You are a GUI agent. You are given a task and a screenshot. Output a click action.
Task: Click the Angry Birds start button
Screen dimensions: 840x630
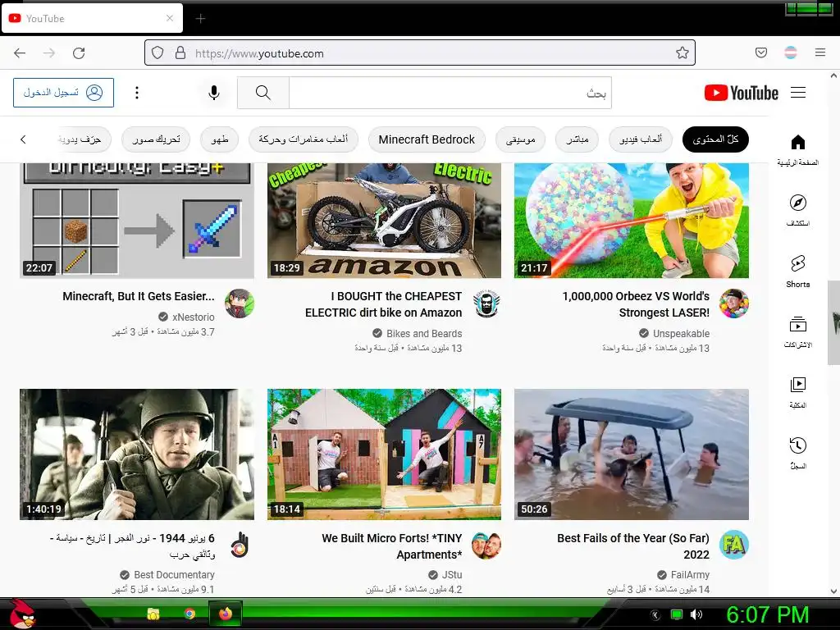point(21,614)
